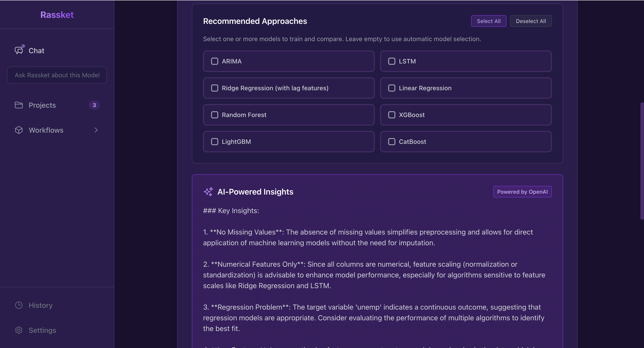Click the Settings gear icon
Image resolution: width=644 pixels, height=348 pixels.
(x=19, y=330)
